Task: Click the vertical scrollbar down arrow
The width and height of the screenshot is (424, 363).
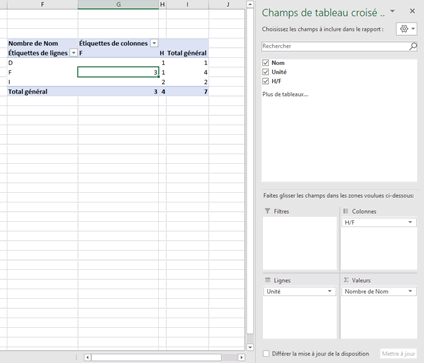Action: (250, 347)
